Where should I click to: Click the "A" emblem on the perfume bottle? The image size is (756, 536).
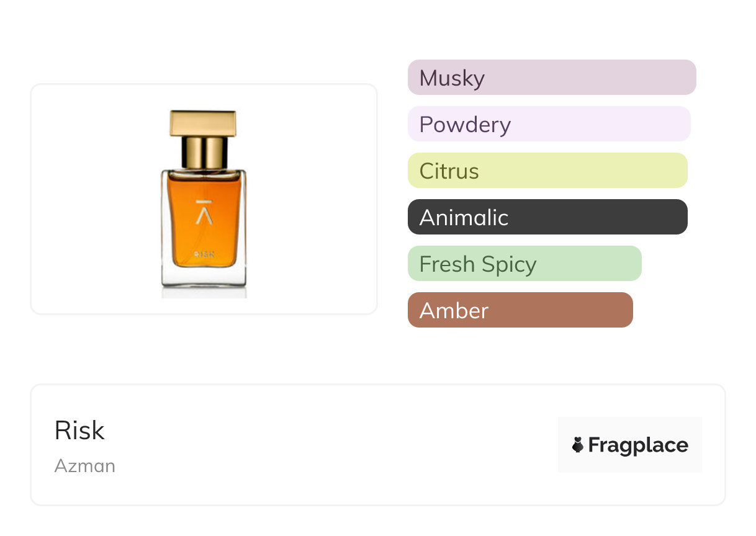[203, 212]
